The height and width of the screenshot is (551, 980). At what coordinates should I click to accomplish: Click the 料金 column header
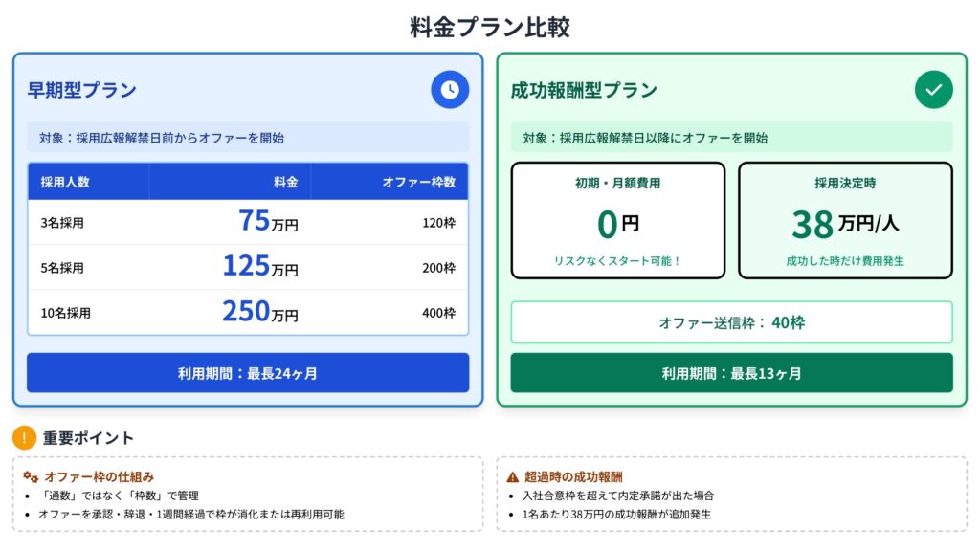pyautogui.click(x=285, y=182)
